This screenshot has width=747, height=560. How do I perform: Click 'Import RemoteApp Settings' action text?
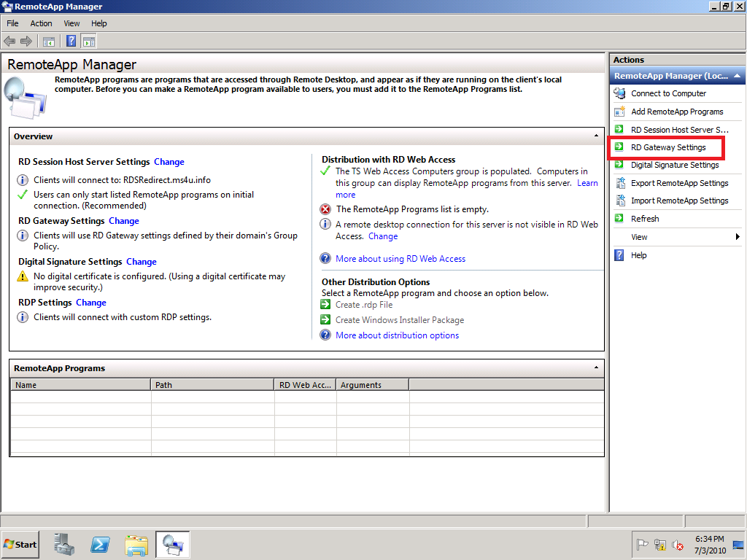click(x=679, y=201)
